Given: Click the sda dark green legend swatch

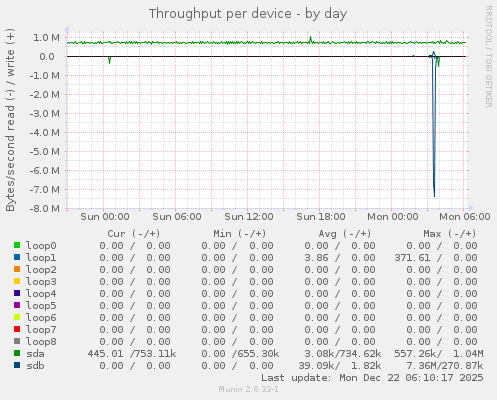Looking at the screenshot, I should [x=17, y=353].
